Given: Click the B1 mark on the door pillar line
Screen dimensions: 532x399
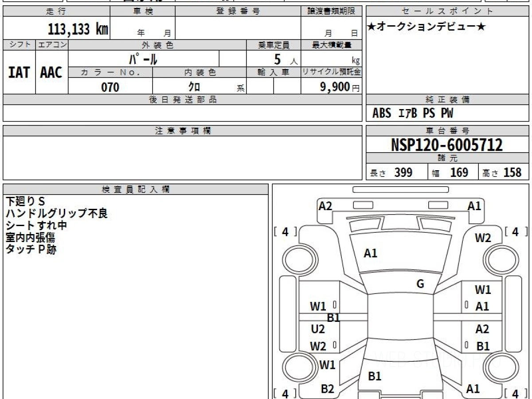Looking at the screenshot, I should click(333, 318).
